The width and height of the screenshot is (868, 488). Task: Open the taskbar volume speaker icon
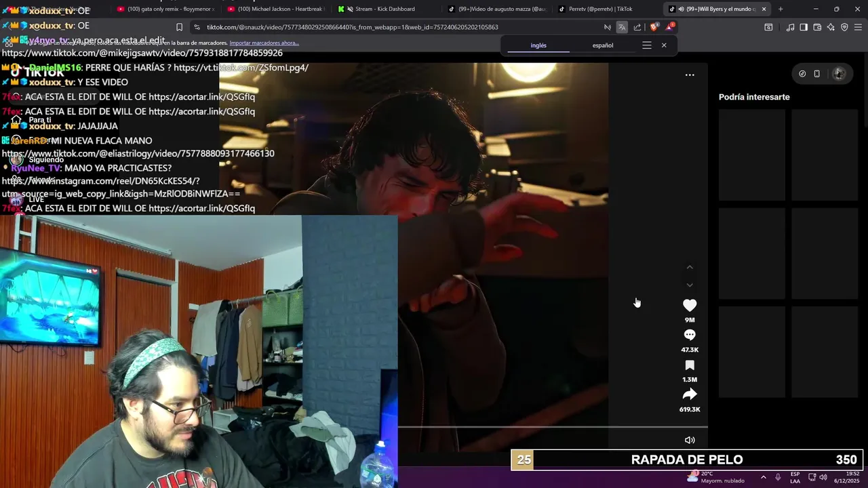(823, 477)
